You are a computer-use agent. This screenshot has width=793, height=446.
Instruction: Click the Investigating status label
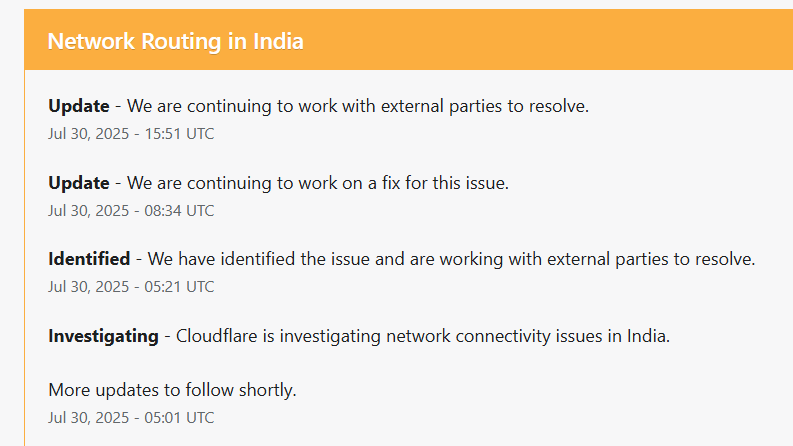[103, 336]
